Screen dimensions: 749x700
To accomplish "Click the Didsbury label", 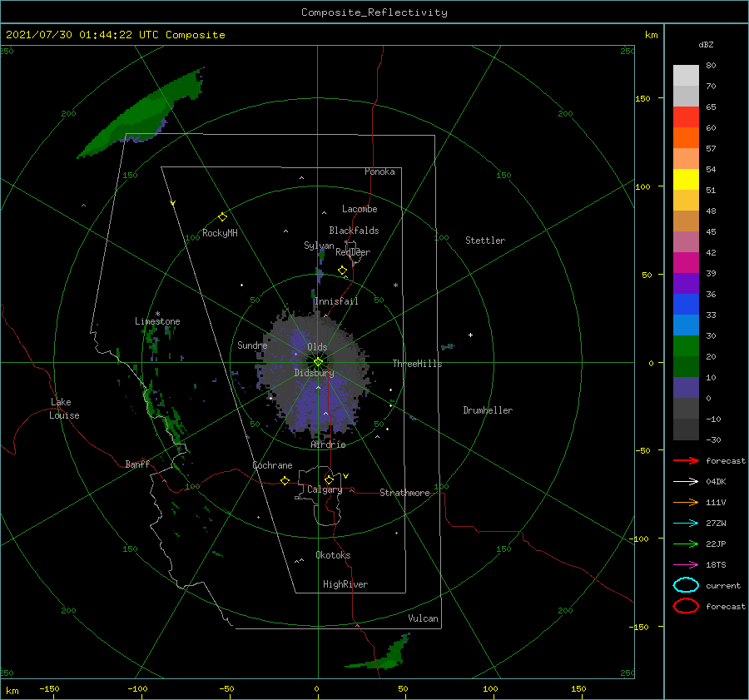I will [315, 373].
